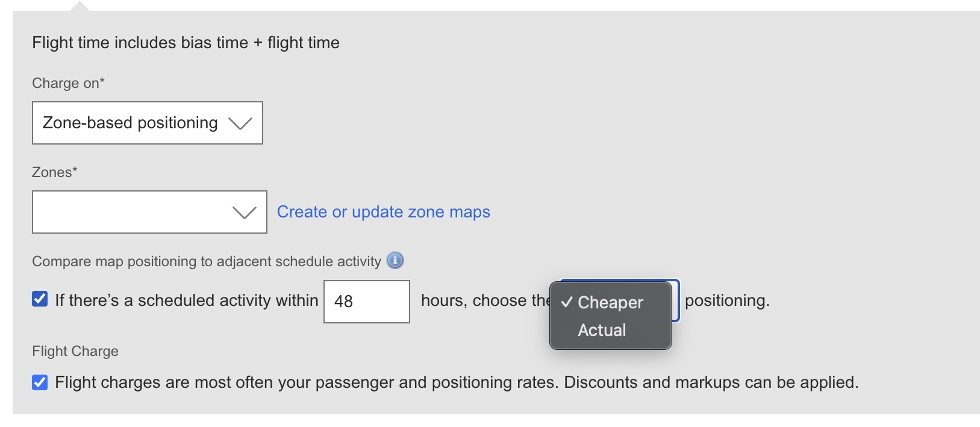This screenshot has width=980, height=427.
Task: Disable the Flight charges checkbox
Action: pos(40,382)
